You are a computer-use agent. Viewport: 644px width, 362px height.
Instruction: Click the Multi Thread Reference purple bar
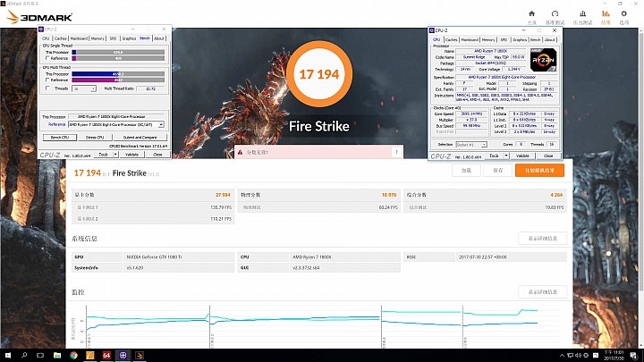[x=118, y=80]
